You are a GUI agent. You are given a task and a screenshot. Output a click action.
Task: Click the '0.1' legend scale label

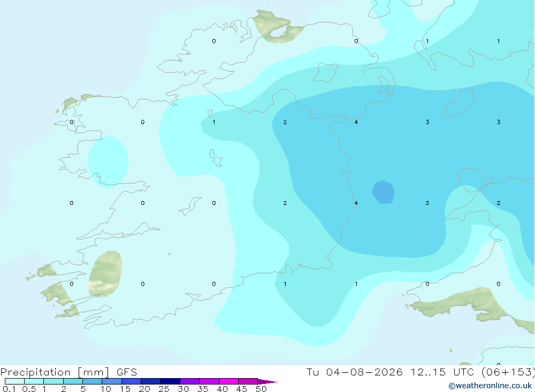[9, 389]
